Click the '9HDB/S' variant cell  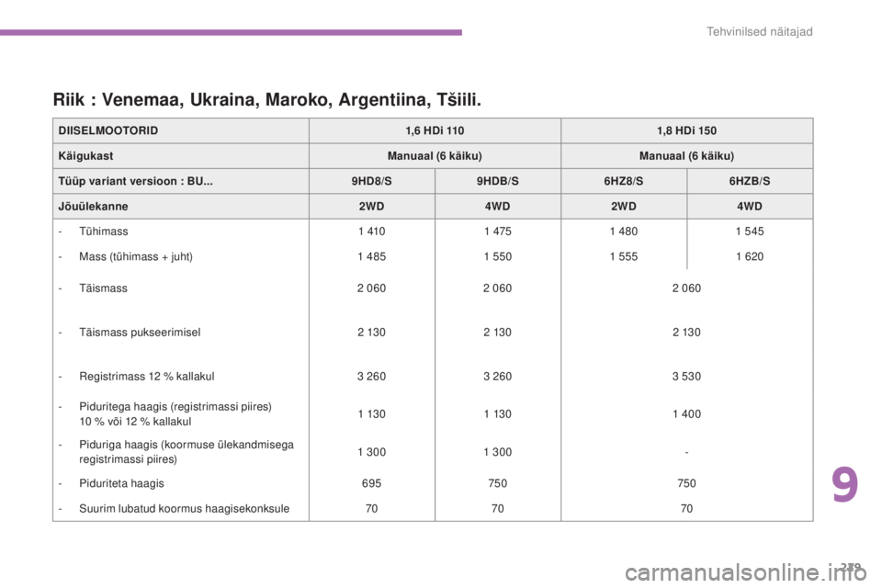pos(498,181)
